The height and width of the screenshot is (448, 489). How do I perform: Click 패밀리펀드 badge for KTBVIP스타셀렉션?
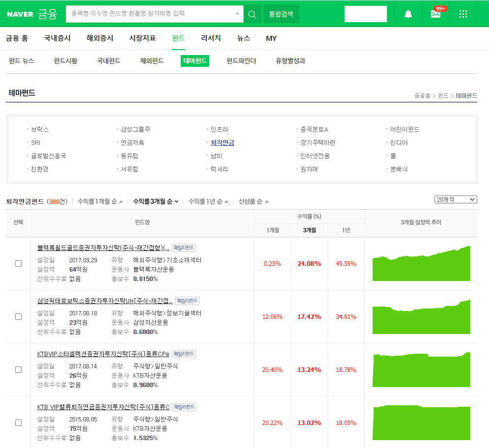tap(184, 354)
